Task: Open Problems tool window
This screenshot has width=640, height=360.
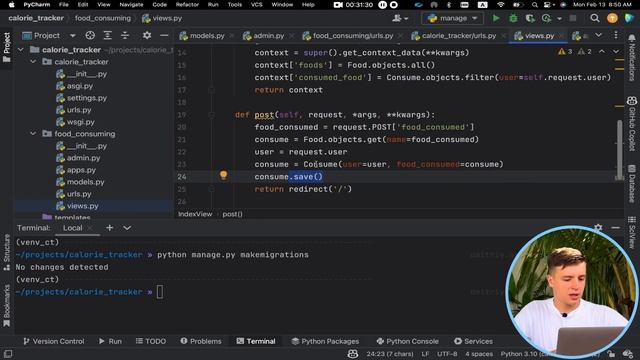Action: pos(200,341)
